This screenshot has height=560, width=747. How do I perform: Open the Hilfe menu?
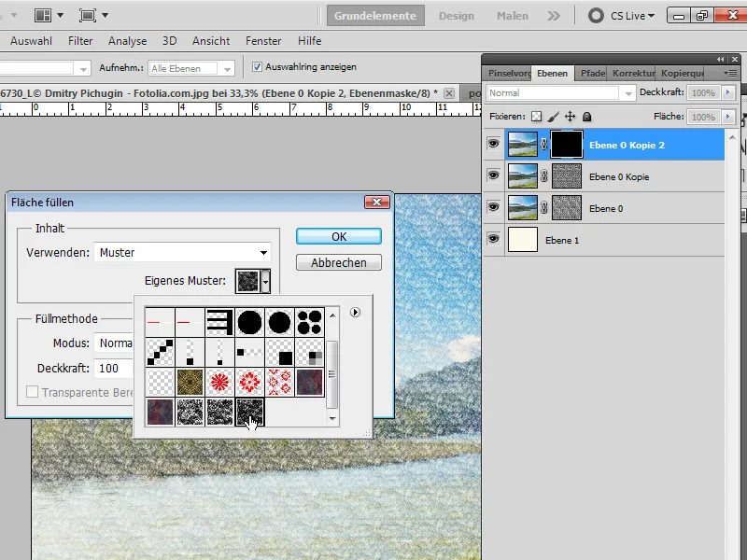(310, 41)
